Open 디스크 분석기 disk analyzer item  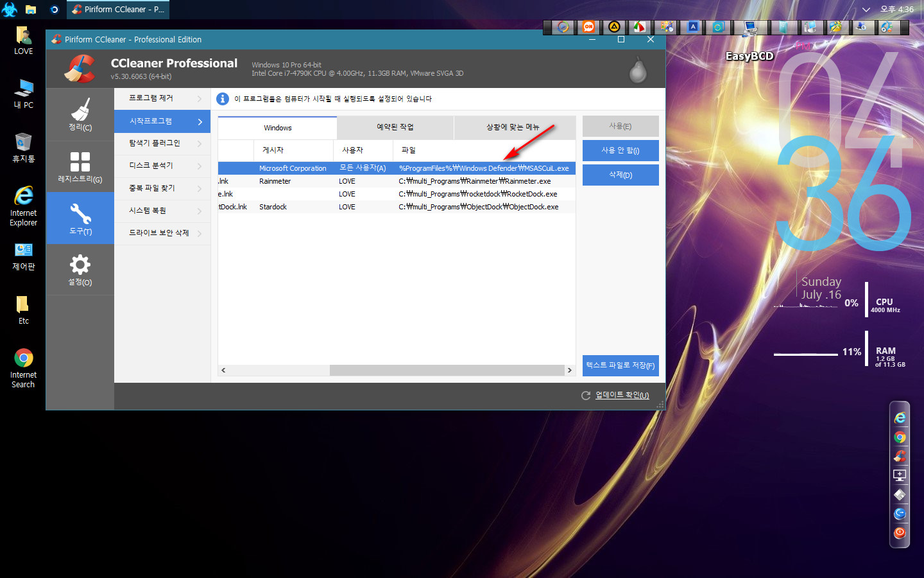(x=162, y=166)
